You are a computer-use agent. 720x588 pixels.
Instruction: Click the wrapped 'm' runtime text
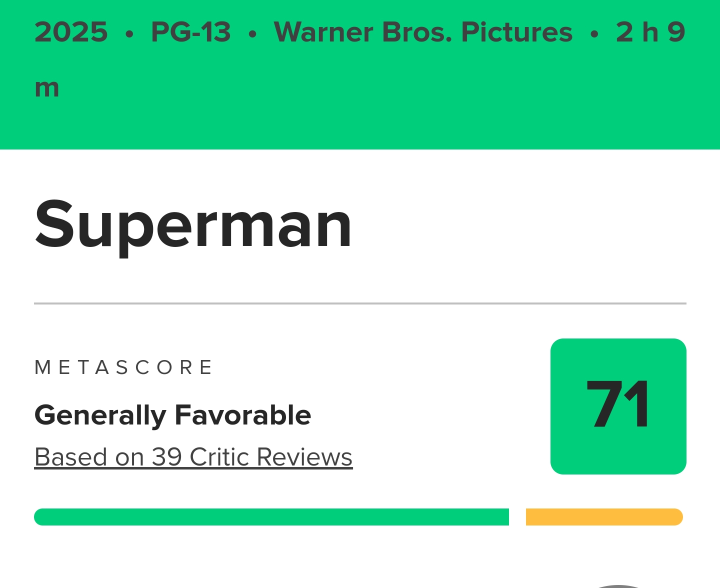[x=47, y=87]
